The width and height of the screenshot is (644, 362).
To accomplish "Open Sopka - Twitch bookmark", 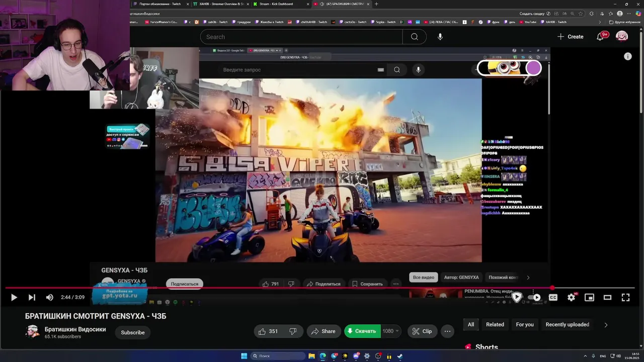I will point(382,22).
